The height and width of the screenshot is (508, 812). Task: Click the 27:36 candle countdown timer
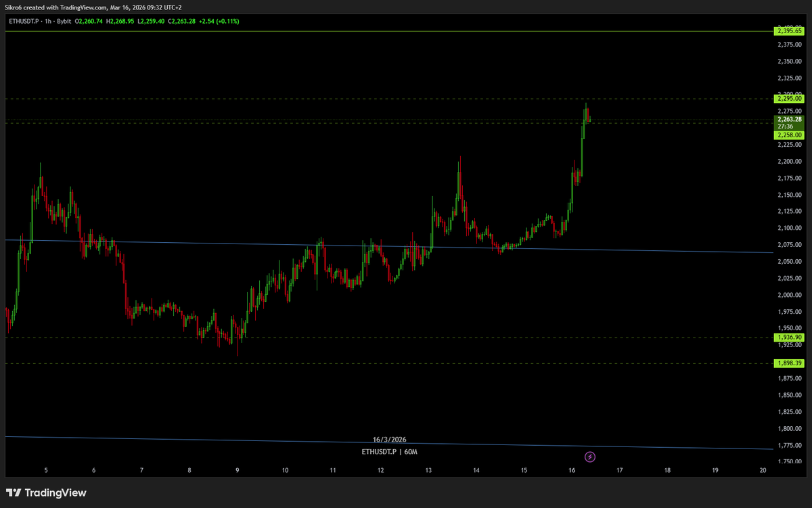point(785,126)
